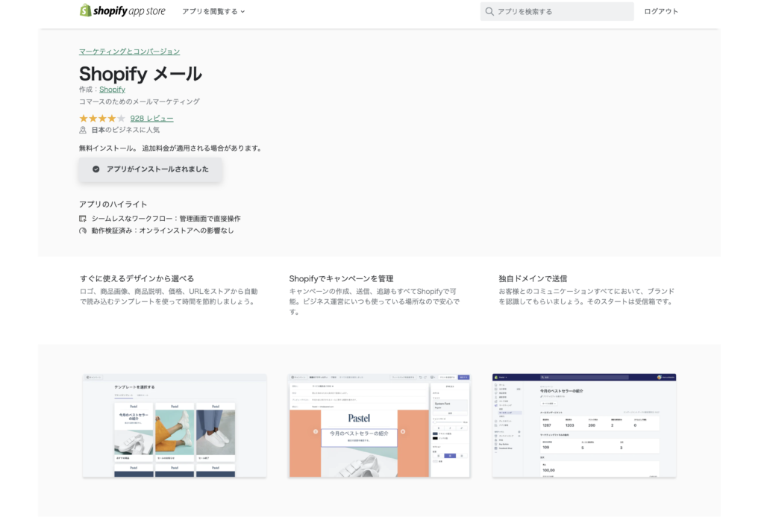The height and width of the screenshot is (532, 764).
Task: Open マーケティングとコンバージョン category link
Action: click(130, 51)
